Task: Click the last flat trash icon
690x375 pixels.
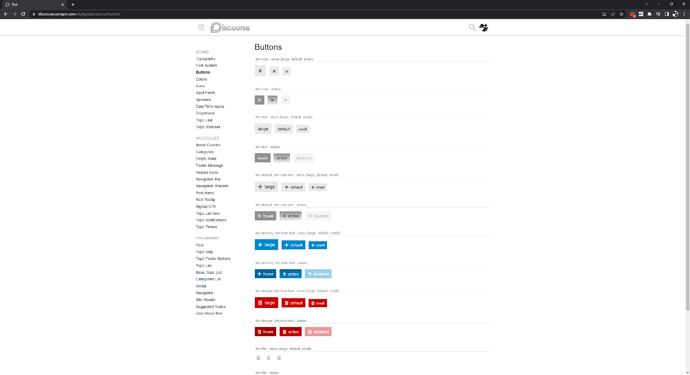Action: pos(279,358)
